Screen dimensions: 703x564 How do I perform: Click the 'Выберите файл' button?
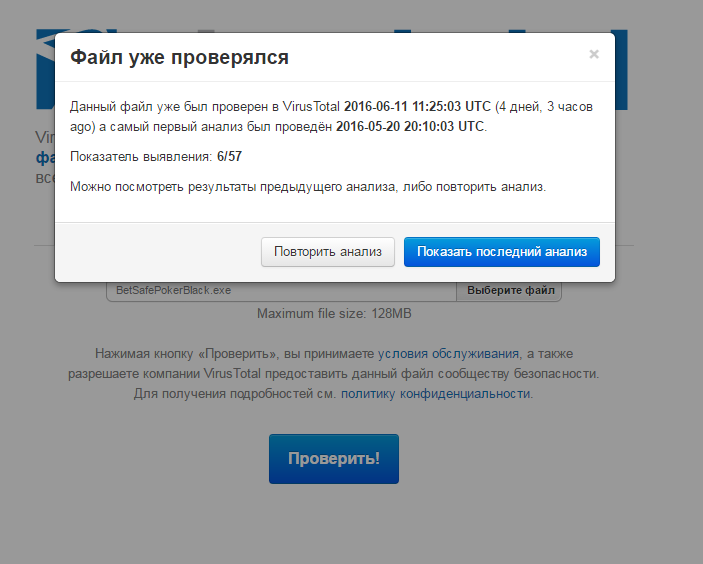pos(509,291)
